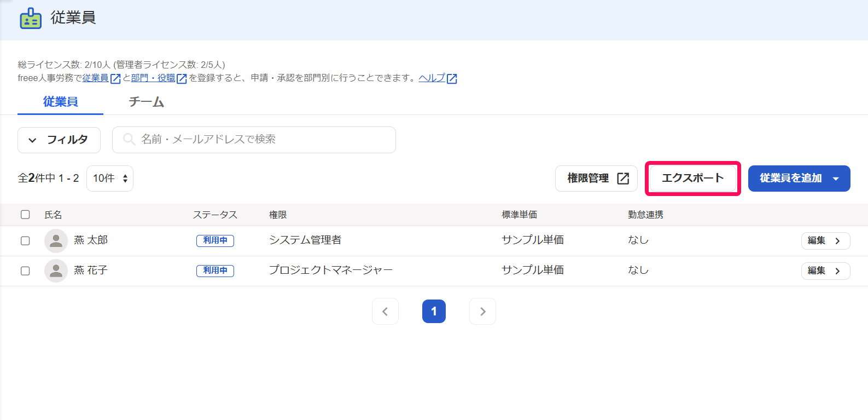The width and height of the screenshot is (868, 420).
Task: Click the プロジェクトマネージャー cell
Action: (x=331, y=271)
